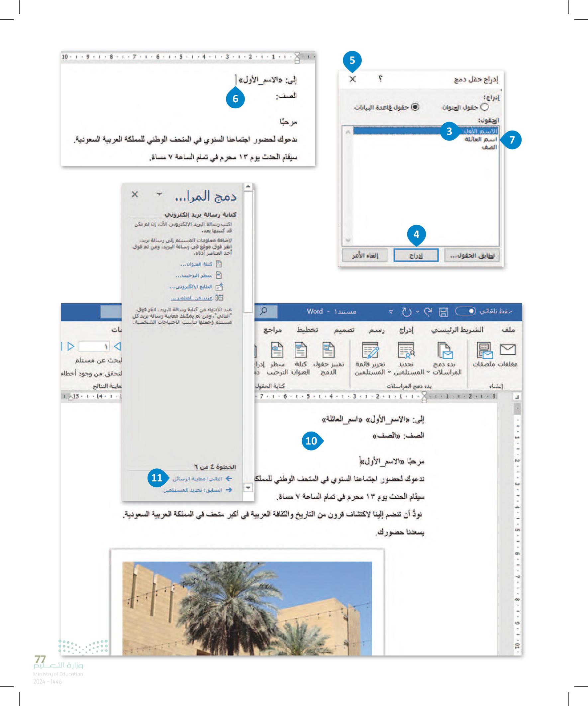This screenshot has height=706, width=588.
Task: Open the Insert ribbon tab
Action: pos(406,330)
